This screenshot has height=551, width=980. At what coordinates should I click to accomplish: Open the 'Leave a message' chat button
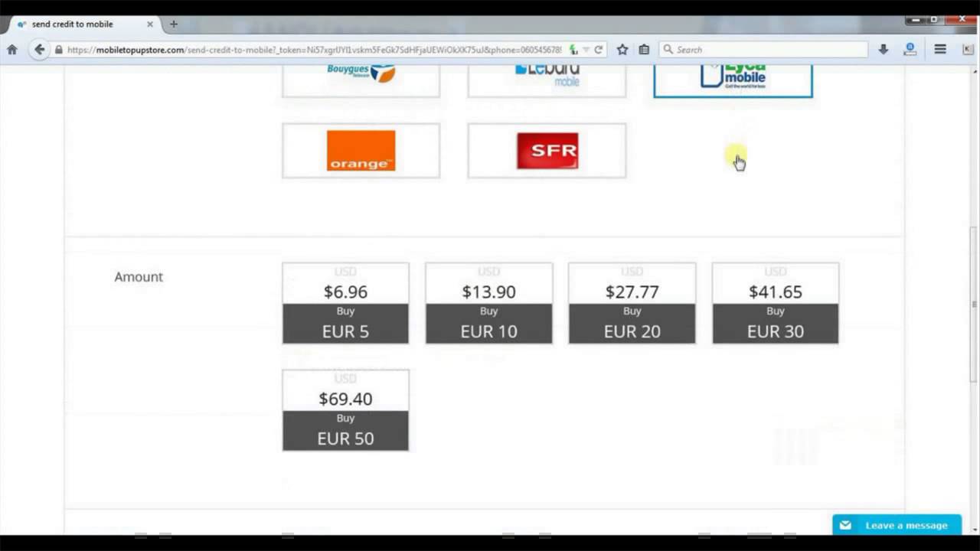pos(897,525)
